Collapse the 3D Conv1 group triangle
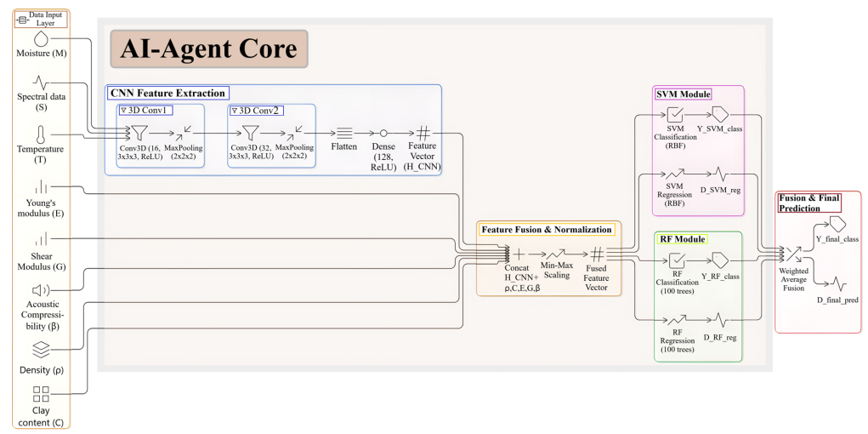868x434 pixels. click(x=123, y=110)
